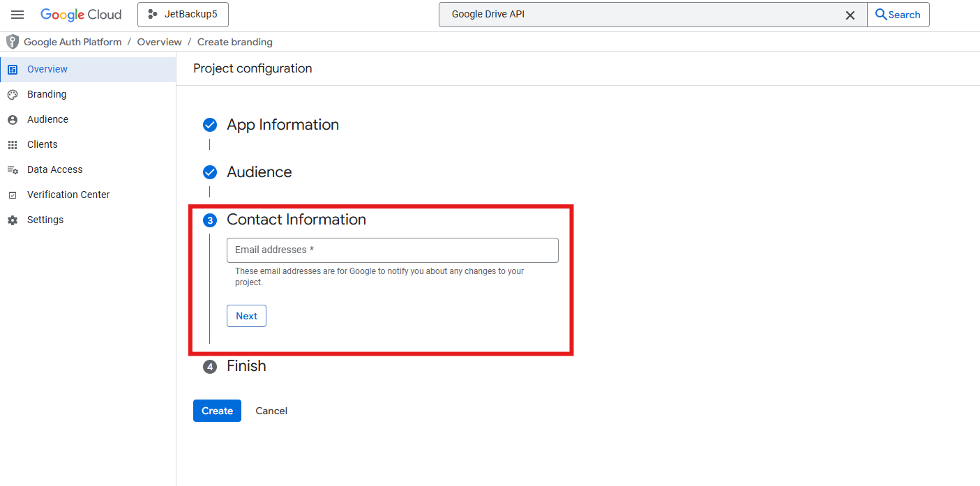Click the blue Create button
The image size is (980, 486).
tap(217, 411)
